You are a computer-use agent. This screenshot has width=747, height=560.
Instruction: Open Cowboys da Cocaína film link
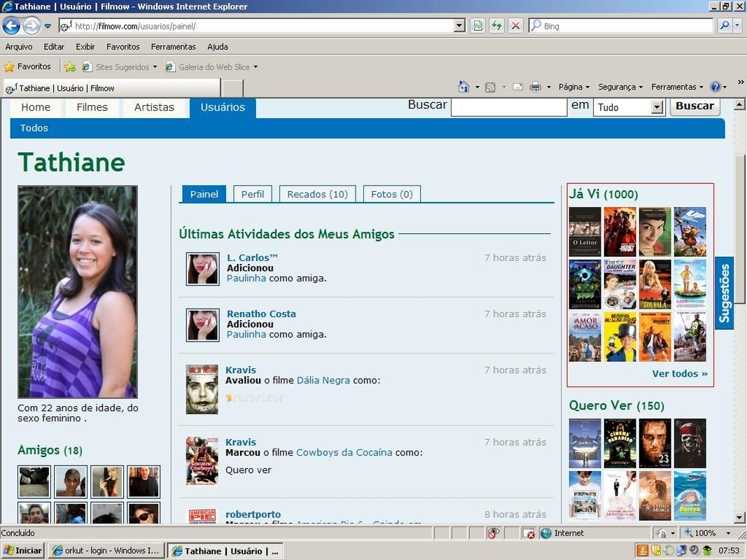click(x=344, y=452)
